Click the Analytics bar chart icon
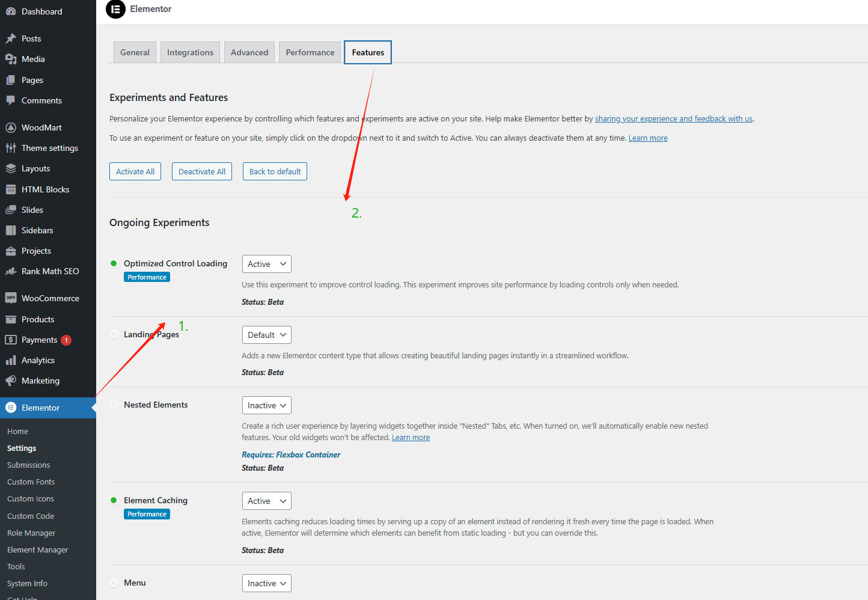The height and width of the screenshot is (600, 868). click(x=11, y=360)
